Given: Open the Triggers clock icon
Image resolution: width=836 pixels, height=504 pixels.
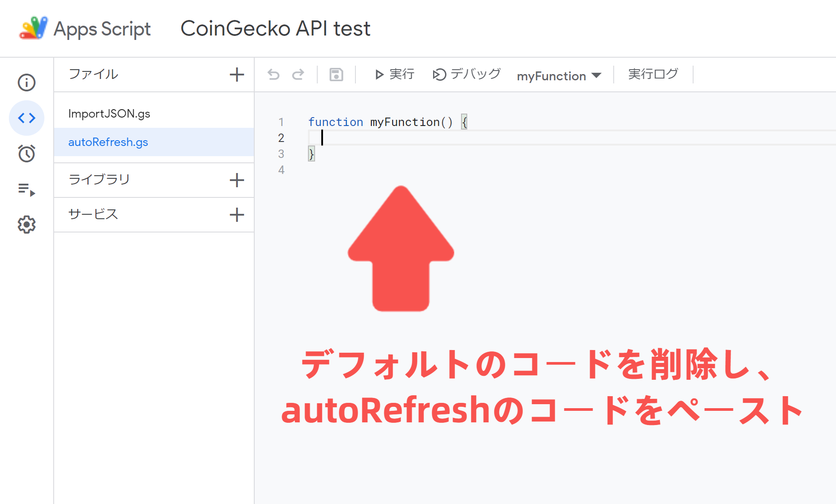Looking at the screenshot, I should click(x=27, y=154).
